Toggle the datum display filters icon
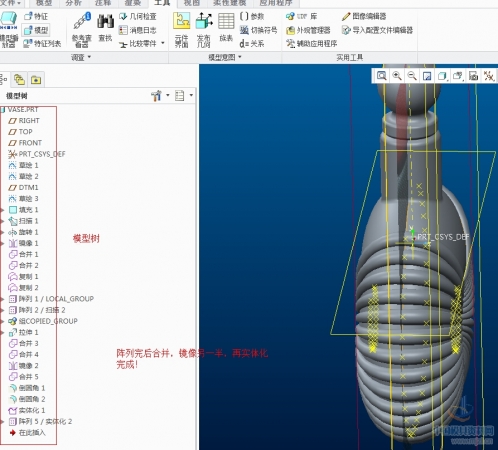The height and width of the screenshot is (450, 498). point(489,76)
